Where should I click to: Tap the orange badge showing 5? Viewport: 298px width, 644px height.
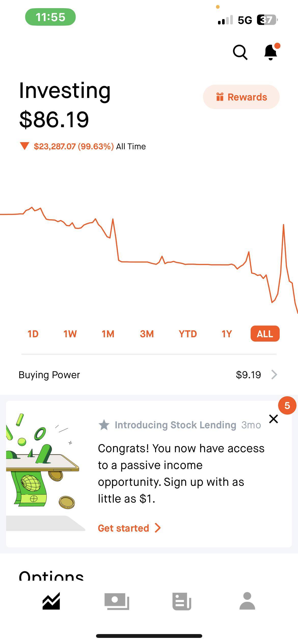(x=287, y=405)
